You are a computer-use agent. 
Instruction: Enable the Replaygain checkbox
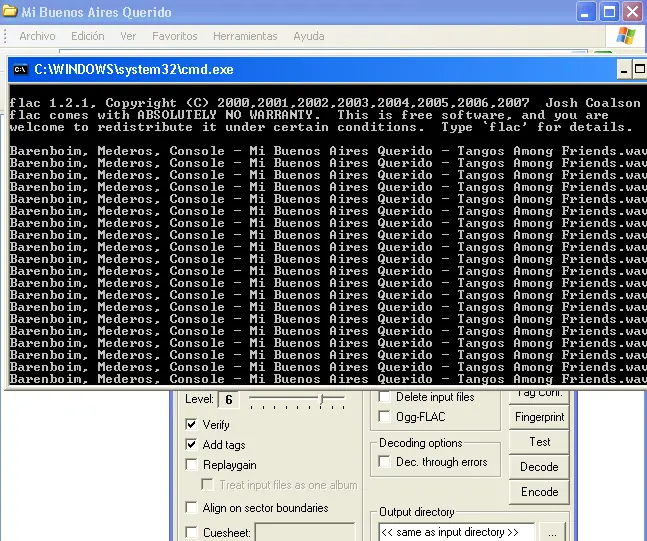point(191,465)
